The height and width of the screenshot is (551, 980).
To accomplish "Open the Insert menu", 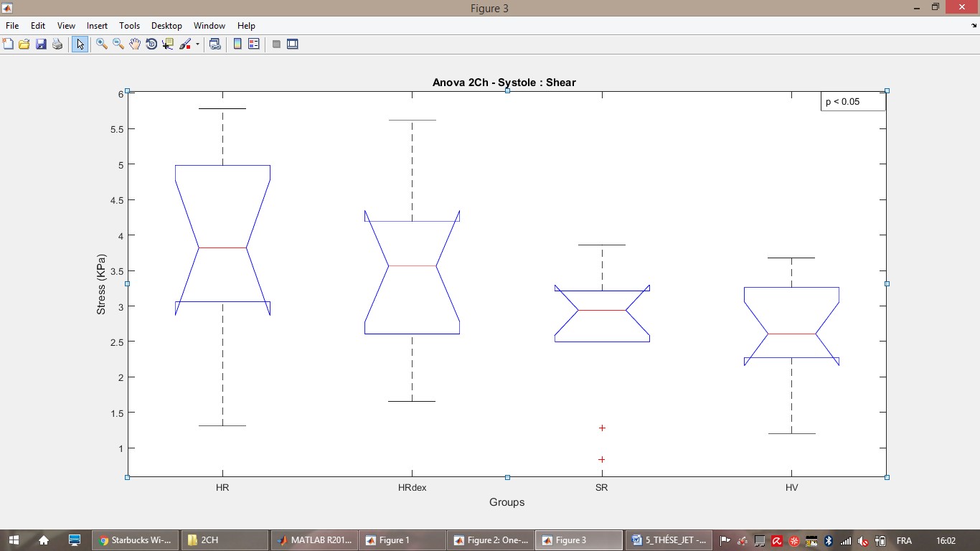I will click(97, 26).
